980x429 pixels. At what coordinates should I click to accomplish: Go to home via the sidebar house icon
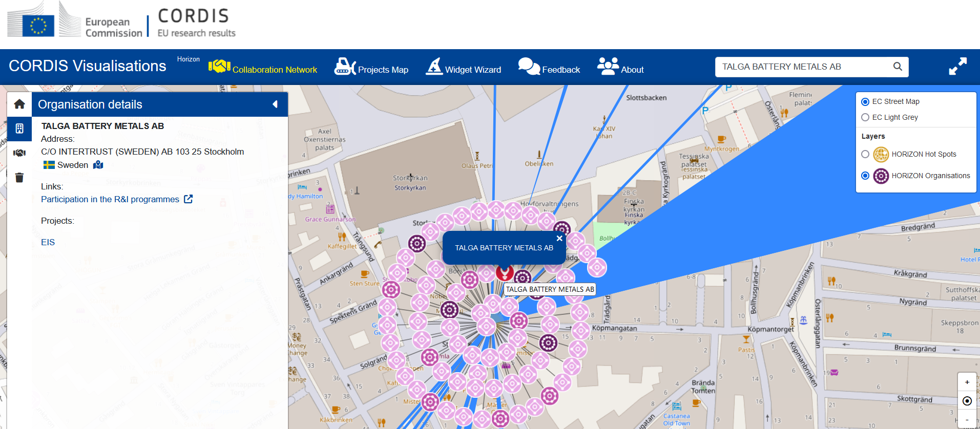(x=19, y=104)
